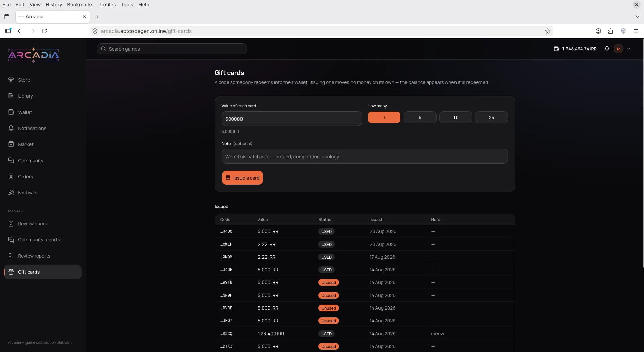
Task: Open Review reports
Action: [43, 256]
